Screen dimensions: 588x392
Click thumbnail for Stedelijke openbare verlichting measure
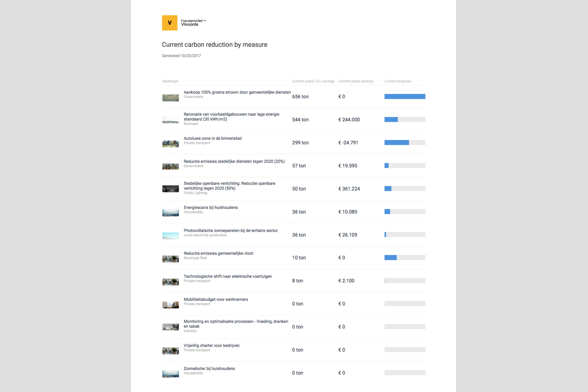(171, 189)
